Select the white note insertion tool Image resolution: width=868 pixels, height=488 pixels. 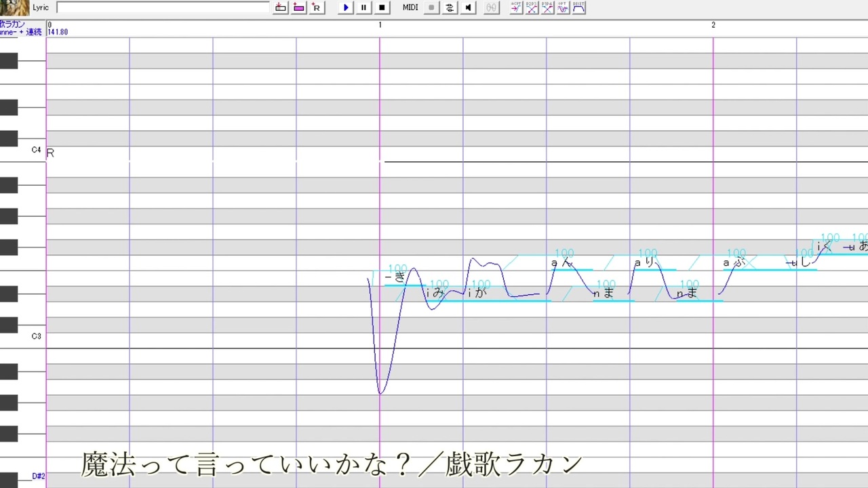click(281, 7)
